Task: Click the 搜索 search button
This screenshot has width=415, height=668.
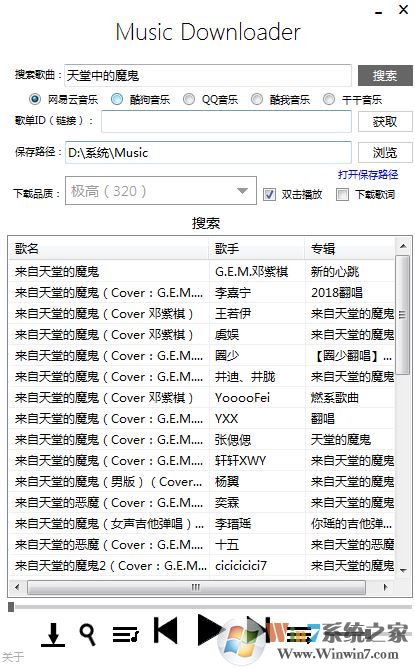Action: click(x=385, y=76)
